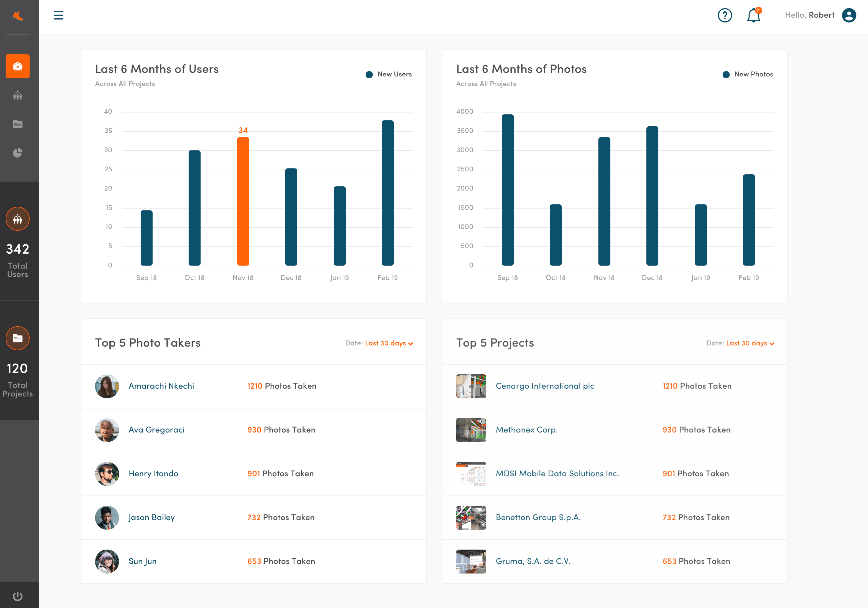Open the hamburger menu

tap(58, 15)
